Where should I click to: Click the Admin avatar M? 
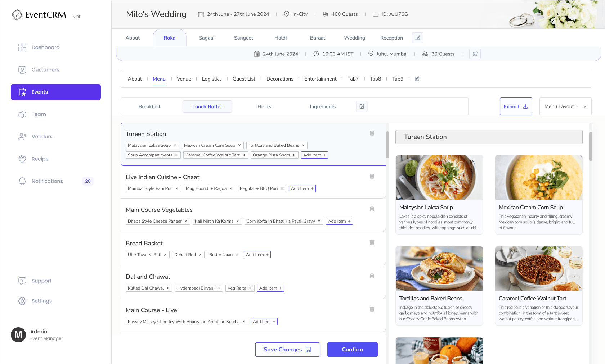coord(18,335)
